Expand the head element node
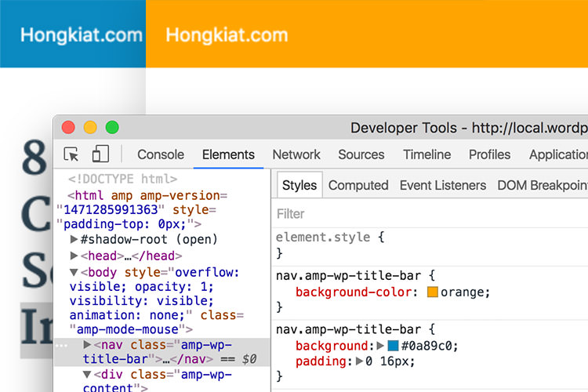This screenshot has width=588, height=392. coord(74,256)
